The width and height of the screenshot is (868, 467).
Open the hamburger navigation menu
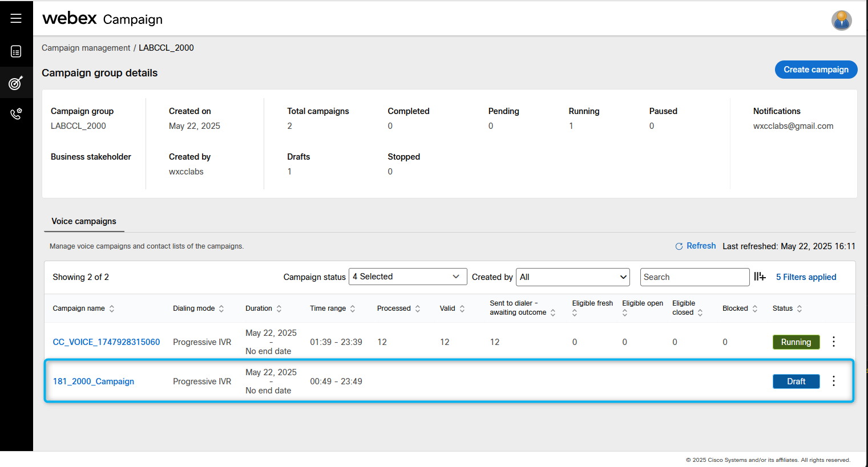pyautogui.click(x=16, y=18)
